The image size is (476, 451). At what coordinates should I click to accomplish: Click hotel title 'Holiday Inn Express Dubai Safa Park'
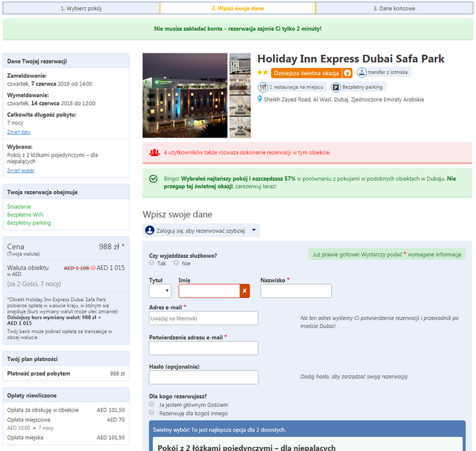click(x=351, y=59)
